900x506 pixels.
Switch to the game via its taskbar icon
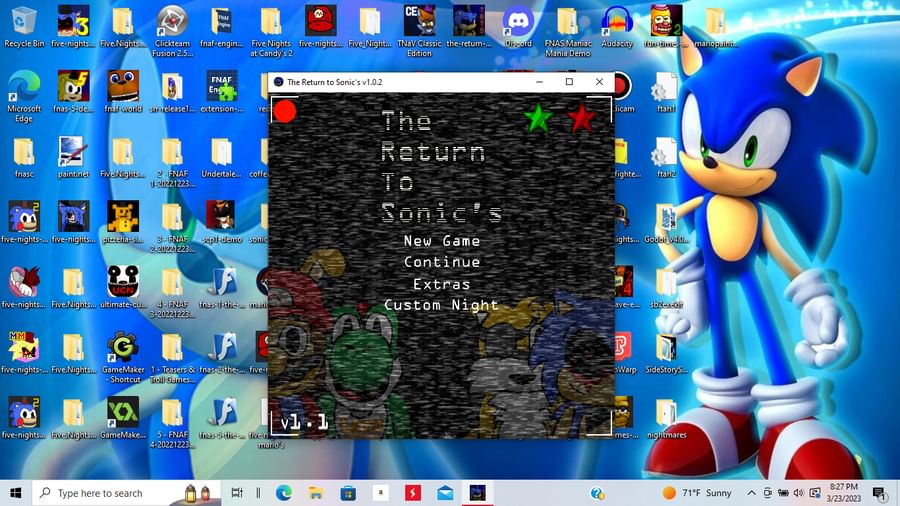tap(477, 493)
